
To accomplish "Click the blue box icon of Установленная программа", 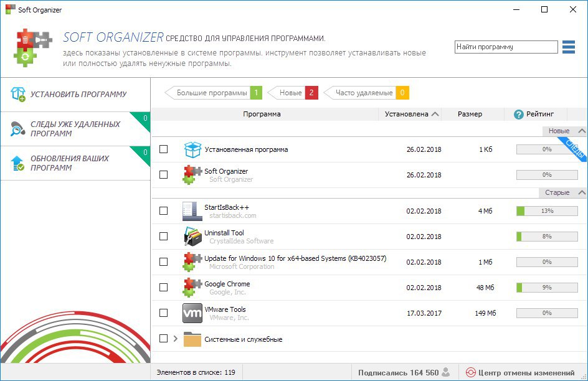I will [192, 149].
